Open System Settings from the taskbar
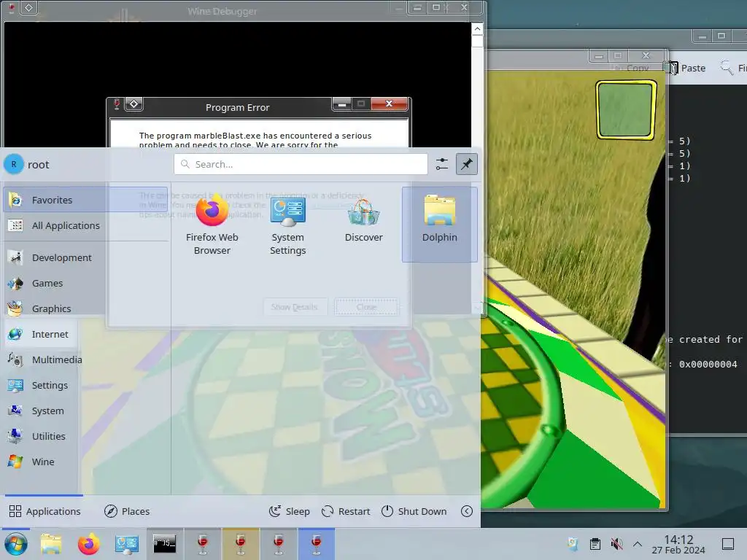The image size is (747, 560). click(127, 544)
